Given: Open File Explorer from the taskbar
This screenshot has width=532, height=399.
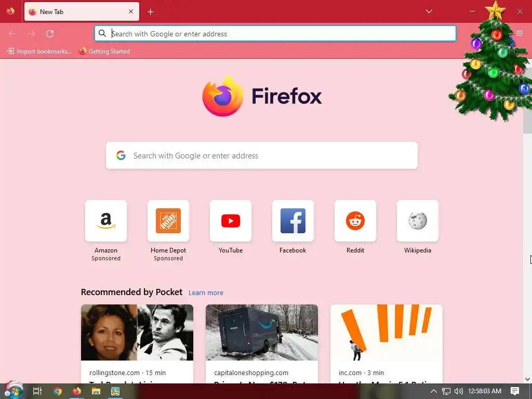Looking at the screenshot, I should [x=96, y=391].
